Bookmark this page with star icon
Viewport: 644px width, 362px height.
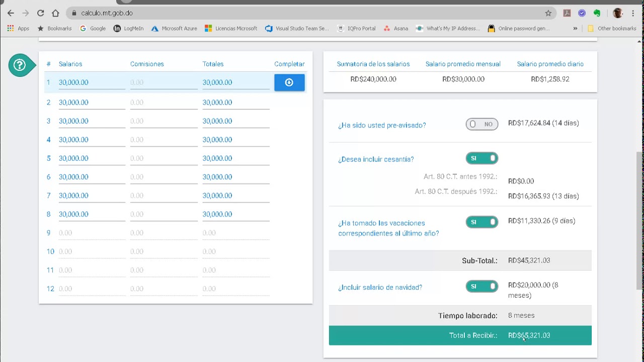tap(548, 13)
